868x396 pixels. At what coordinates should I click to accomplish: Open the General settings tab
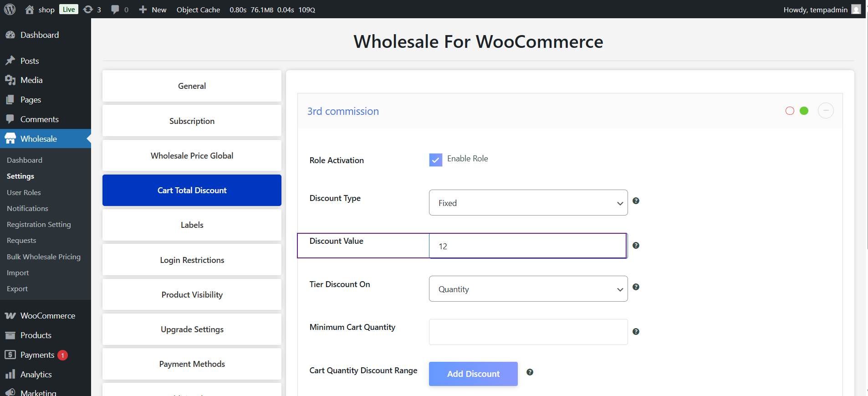pos(192,86)
